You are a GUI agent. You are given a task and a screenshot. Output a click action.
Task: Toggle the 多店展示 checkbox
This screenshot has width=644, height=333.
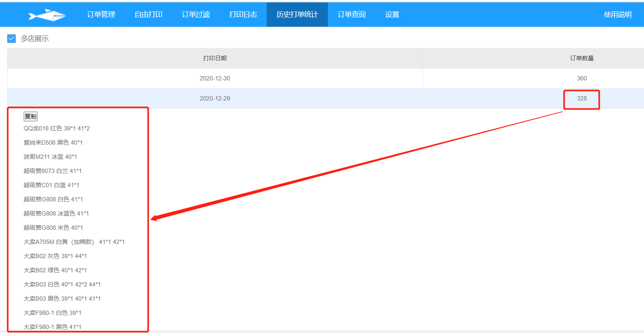pyautogui.click(x=11, y=39)
